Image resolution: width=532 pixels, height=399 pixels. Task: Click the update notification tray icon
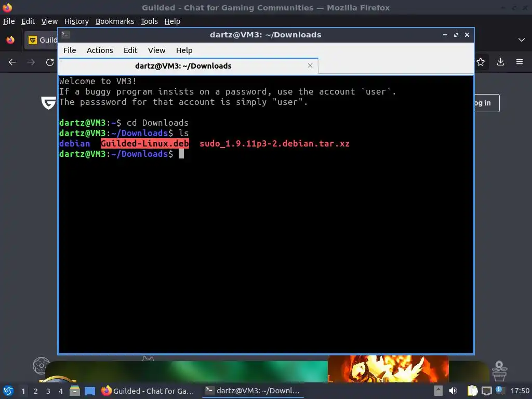coord(499,390)
